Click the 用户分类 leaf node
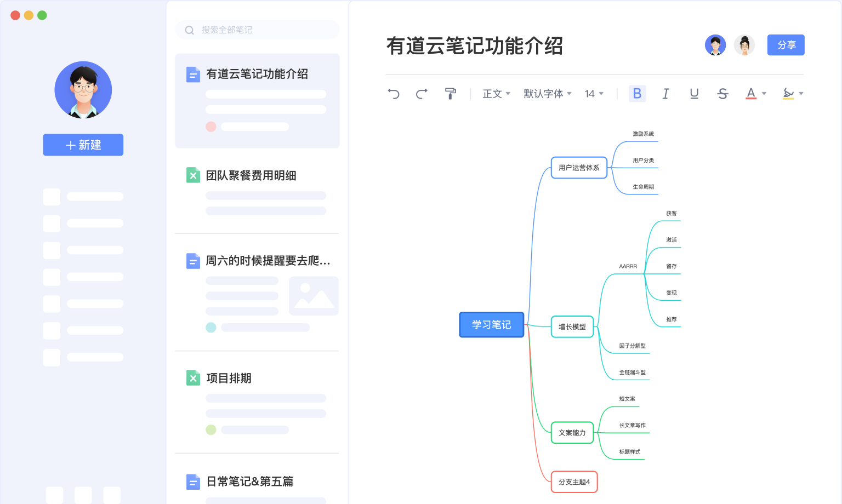The width and height of the screenshot is (842, 504). (644, 161)
